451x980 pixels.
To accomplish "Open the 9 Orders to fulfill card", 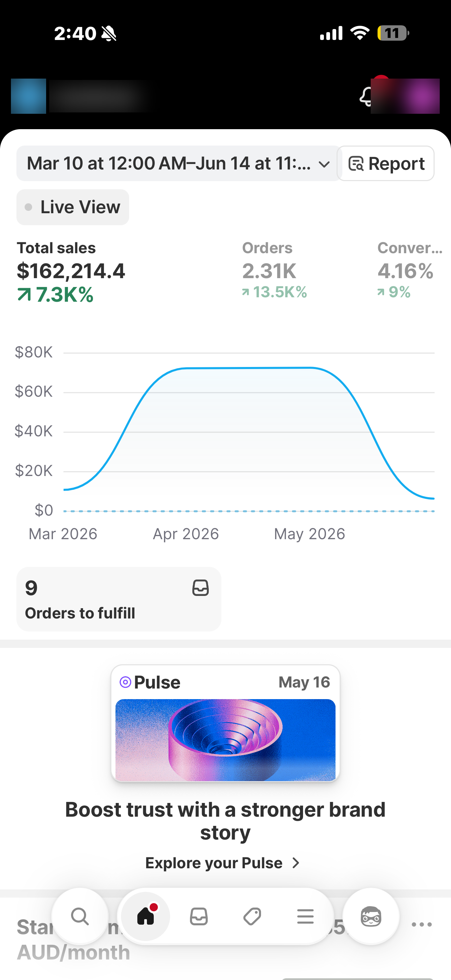I will tap(119, 599).
